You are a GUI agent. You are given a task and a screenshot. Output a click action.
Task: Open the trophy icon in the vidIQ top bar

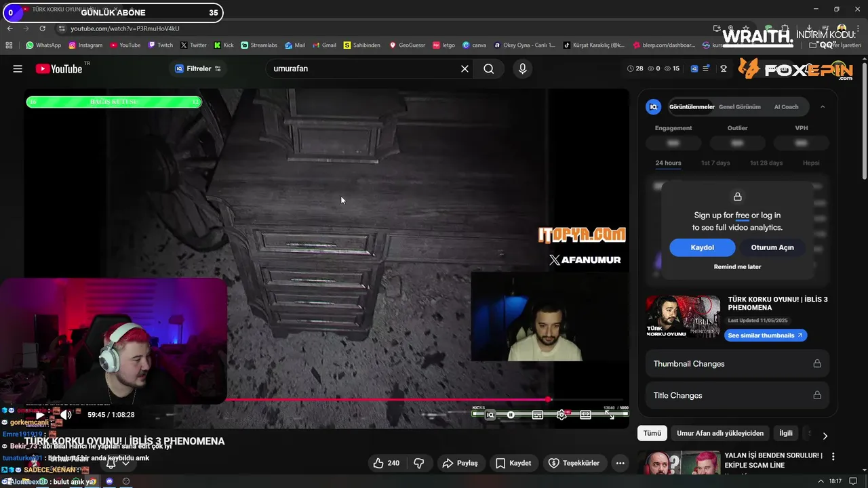(724, 68)
